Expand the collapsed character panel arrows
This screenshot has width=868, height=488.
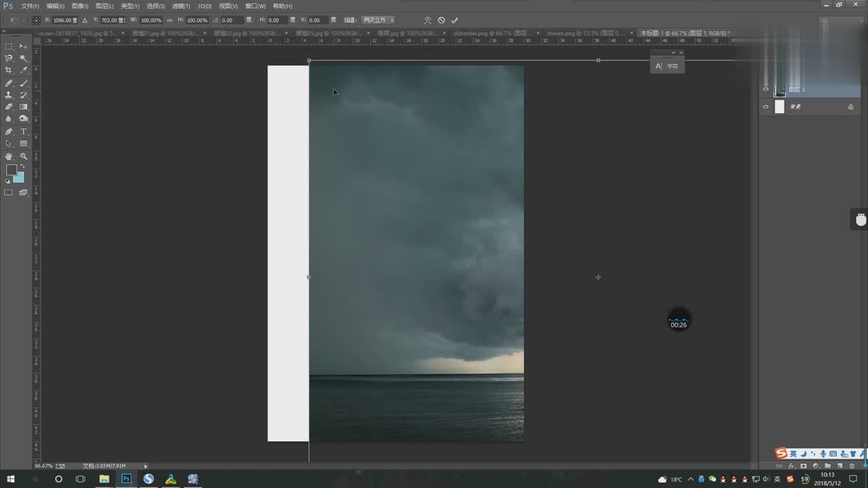pos(673,53)
